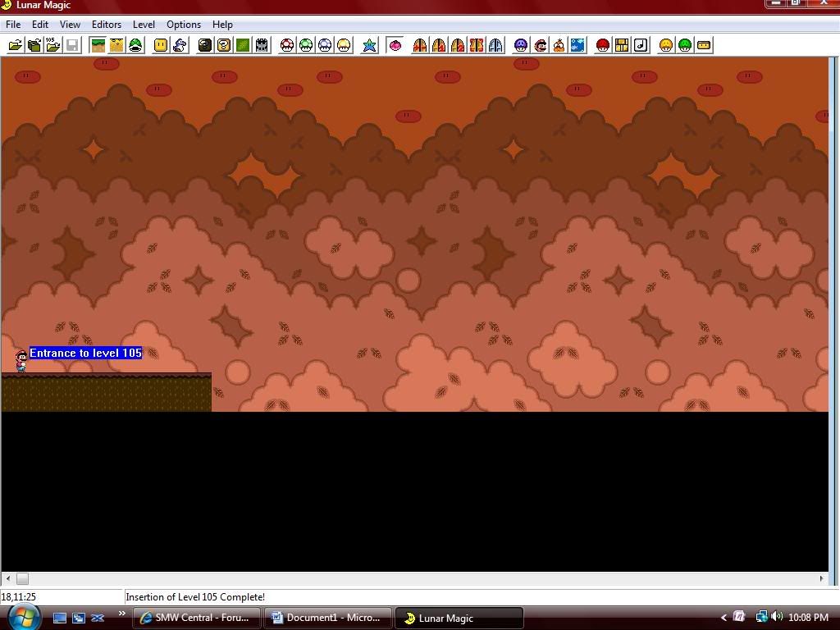
Task: Click the horizontal scrollbar right arrow
Action: coord(822,578)
